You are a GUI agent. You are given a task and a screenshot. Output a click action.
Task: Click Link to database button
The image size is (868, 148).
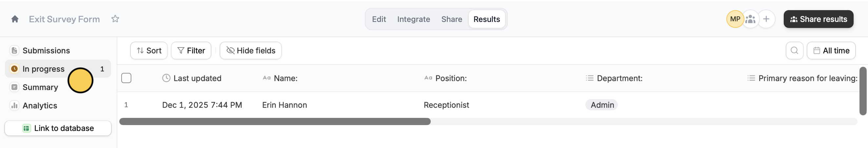tap(58, 128)
